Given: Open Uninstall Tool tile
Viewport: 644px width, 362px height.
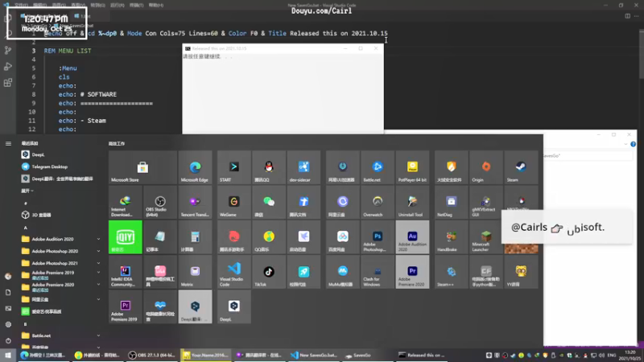Looking at the screenshot, I should click(412, 202).
